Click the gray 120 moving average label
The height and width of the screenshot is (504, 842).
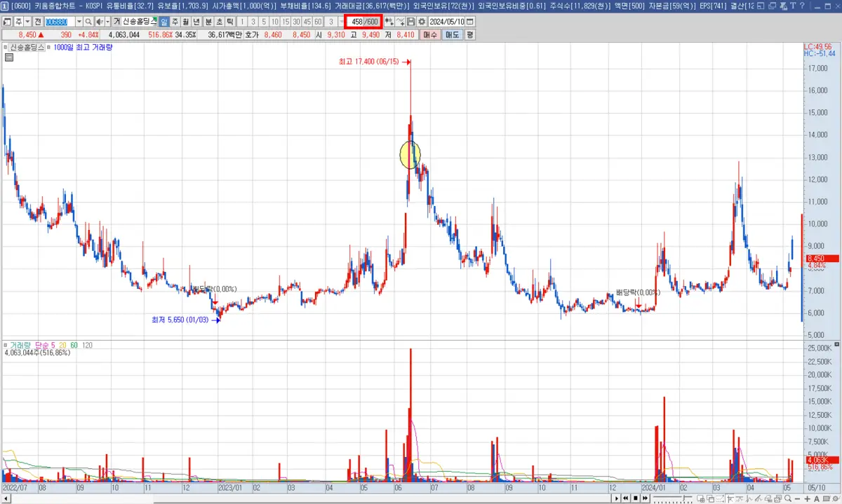pyautogui.click(x=88, y=346)
